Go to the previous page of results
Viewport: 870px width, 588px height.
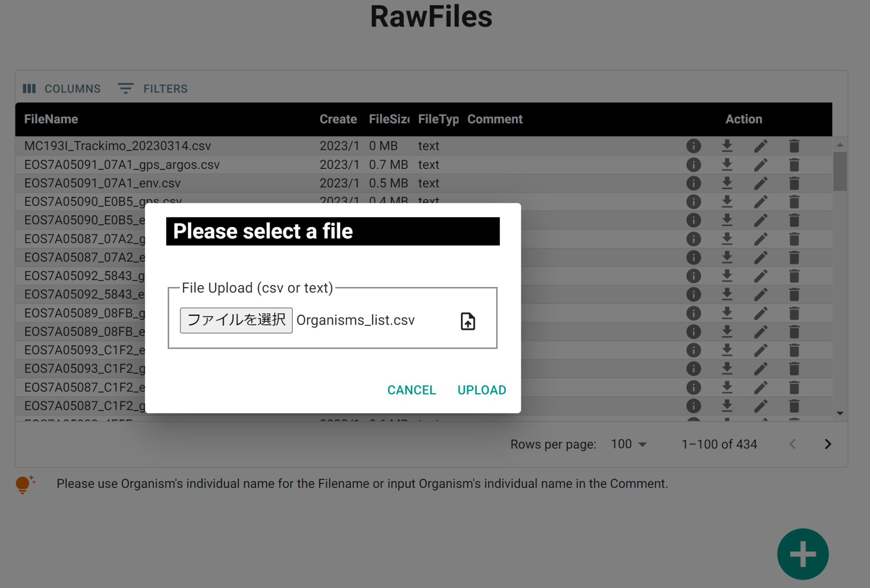point(792,444)
